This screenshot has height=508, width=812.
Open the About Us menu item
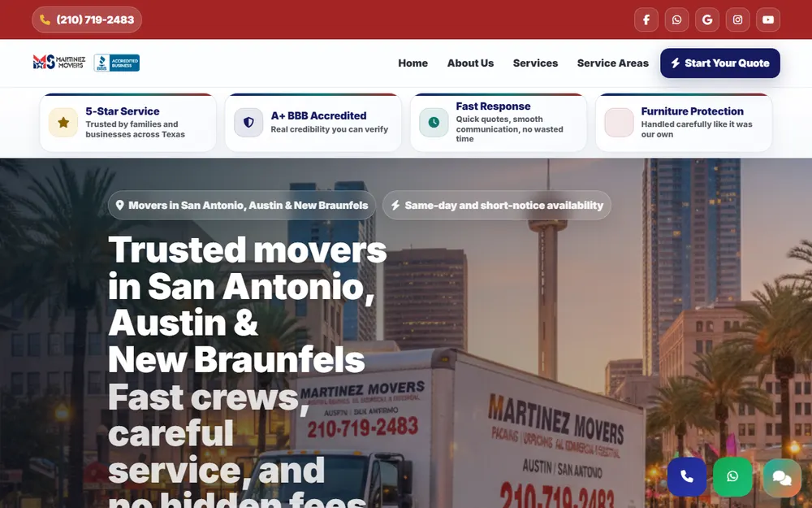coord(470,63)
